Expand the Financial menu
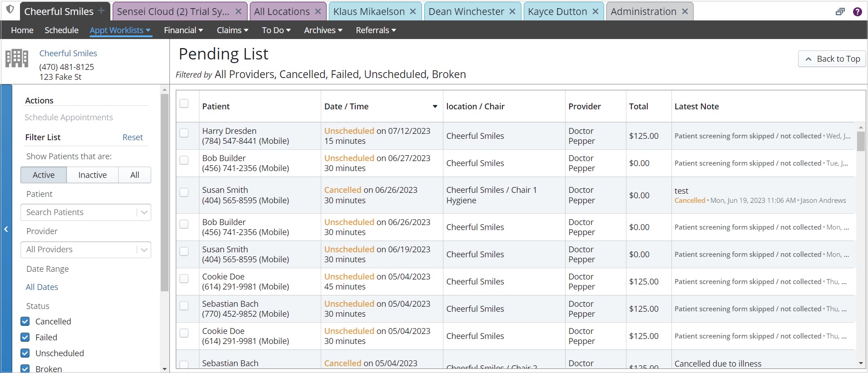 (184, 30)
